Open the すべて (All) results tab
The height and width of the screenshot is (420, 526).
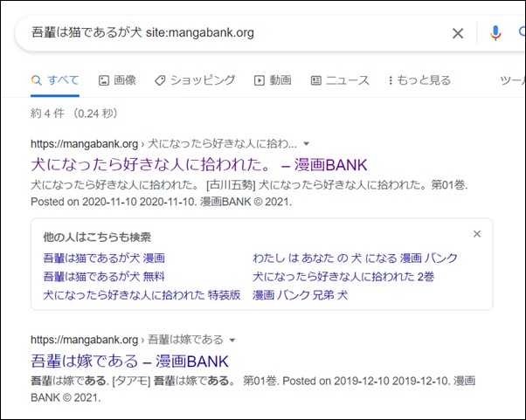point(55,80)
